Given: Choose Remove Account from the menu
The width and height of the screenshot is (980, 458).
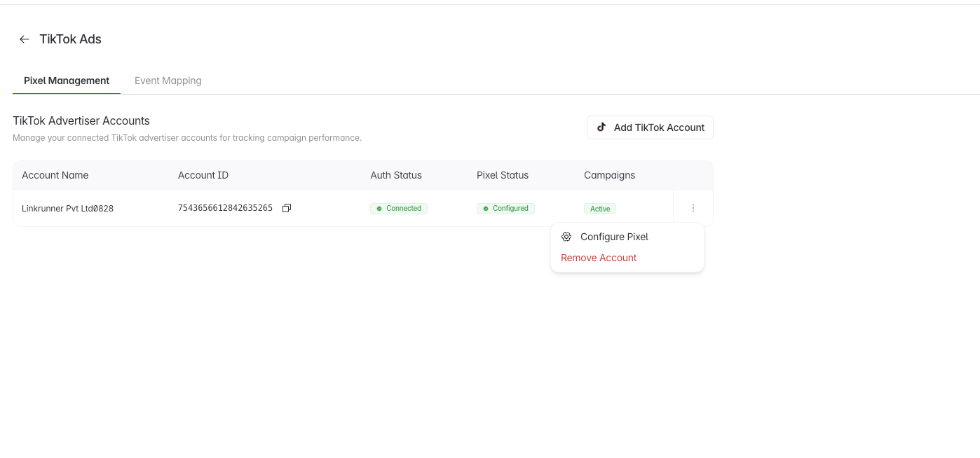Looking at the screenshot, I should pos(627,258).
